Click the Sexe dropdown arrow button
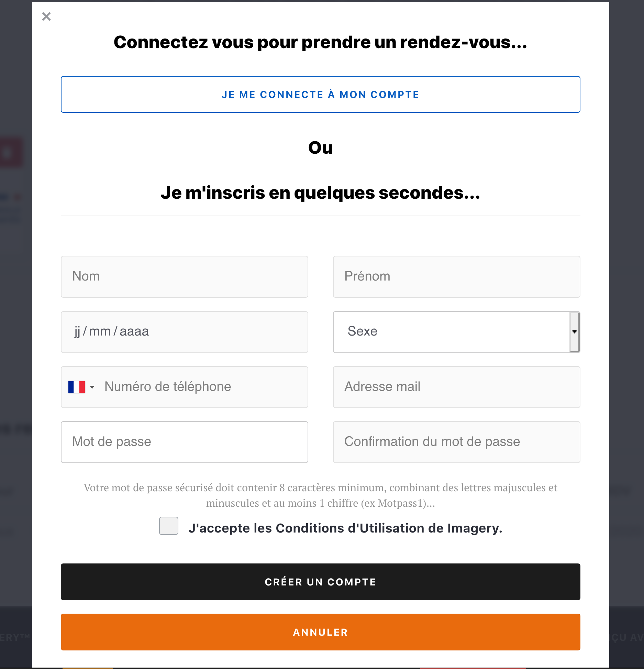 tap(574, 332)
